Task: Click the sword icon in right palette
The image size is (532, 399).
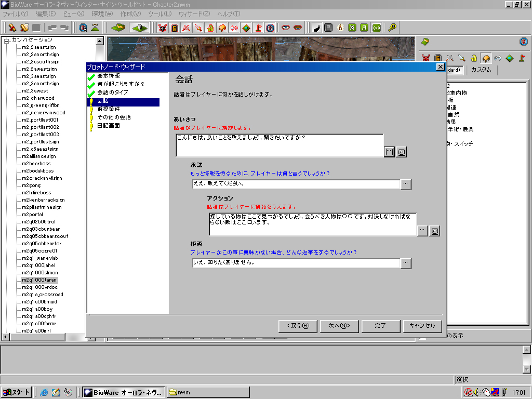Action: [x=461, y=58]
